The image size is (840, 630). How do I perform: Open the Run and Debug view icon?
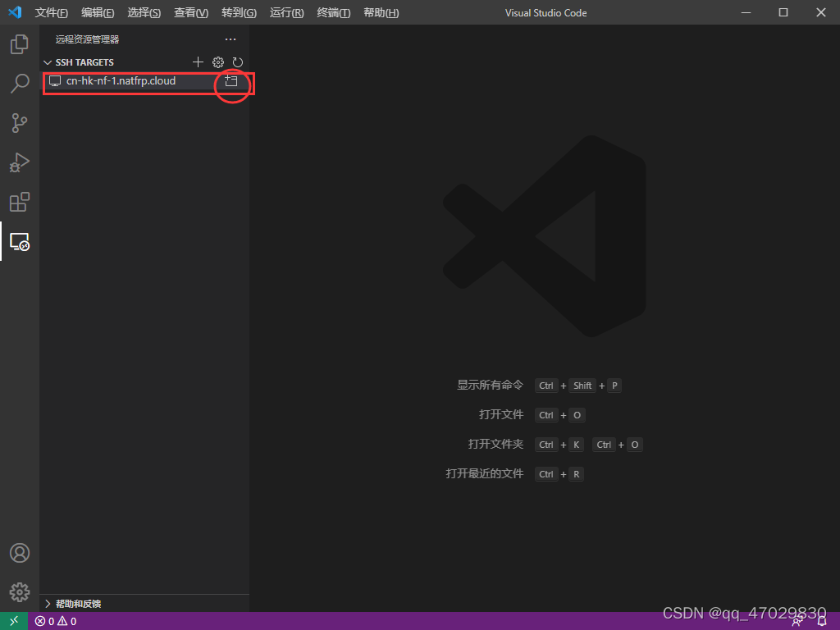[20, 162]
